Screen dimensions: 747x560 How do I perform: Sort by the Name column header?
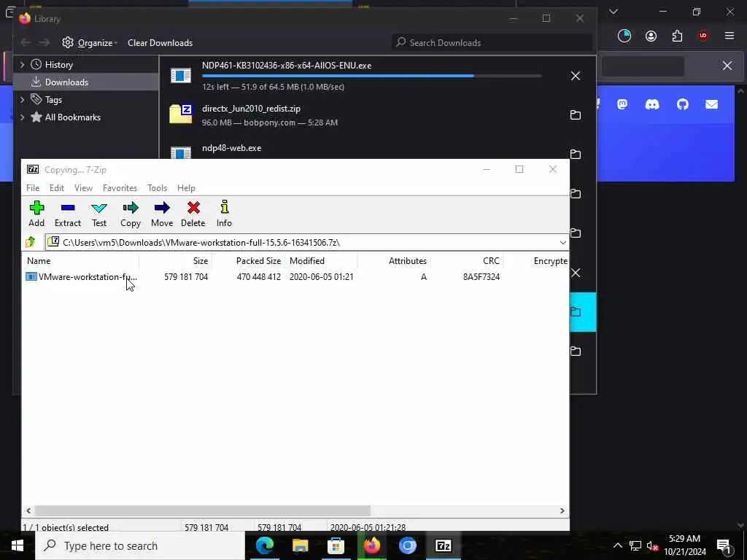81,261
